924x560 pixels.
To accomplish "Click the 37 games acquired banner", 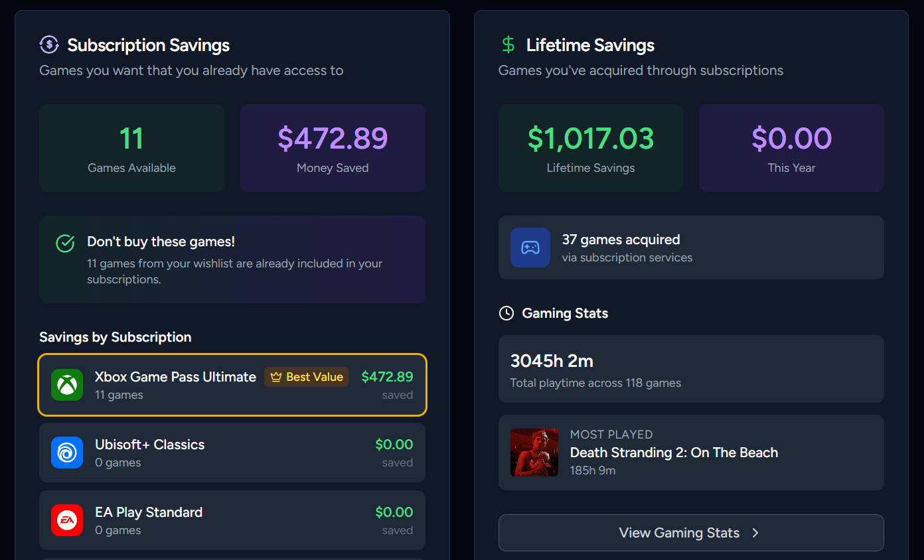I will coord(691,247).
